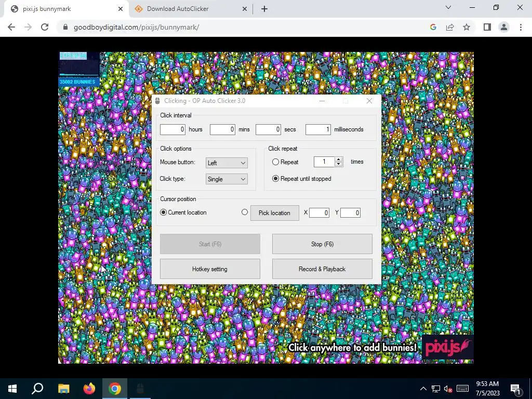Viewport: 532px width, 399px height.
Task: Open the Chrome profile avatar
Action: pyautogui.click(x=504, y=27)
